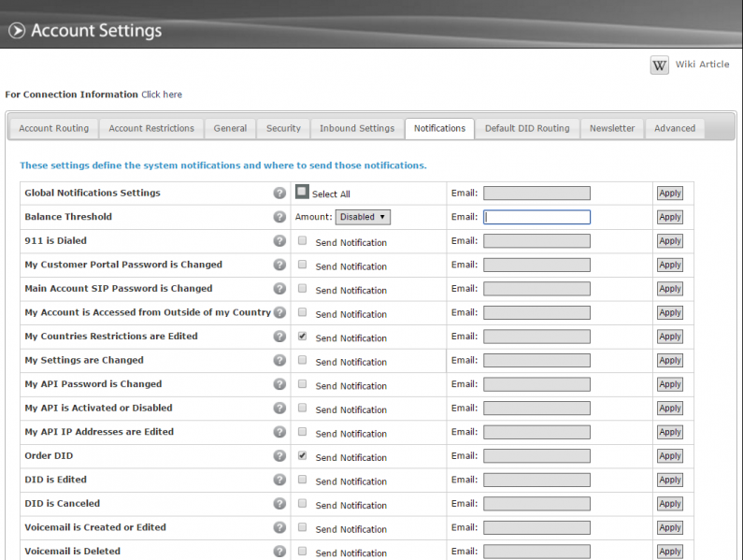The image size is (743, 560).
Task: Click the DID is Canceled email field
Action: tap(536, 504)
